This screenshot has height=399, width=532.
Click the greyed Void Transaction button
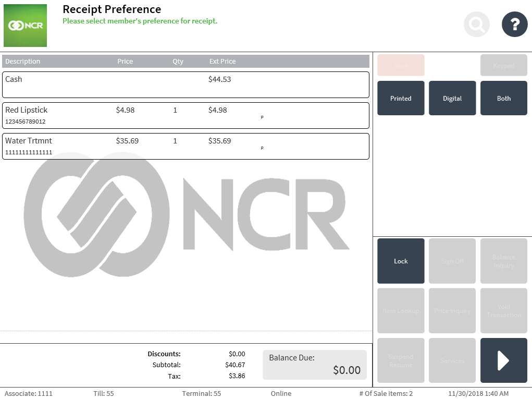503,310
